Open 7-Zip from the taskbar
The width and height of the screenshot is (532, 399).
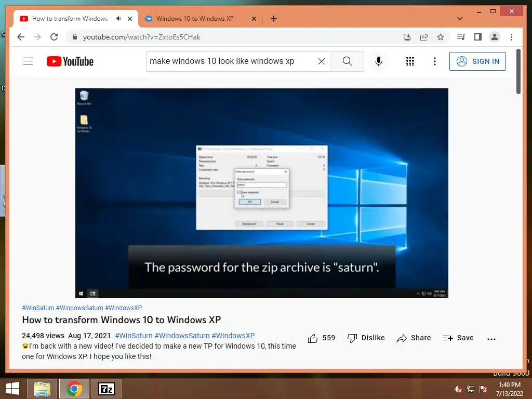(x=106, y=389)
